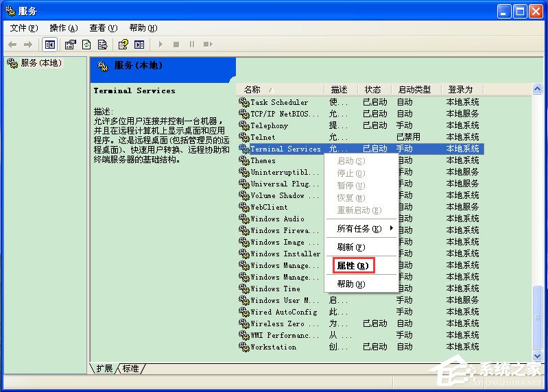Open the 文件(F) menu
The image size is (548, 392).
(23, 28)
